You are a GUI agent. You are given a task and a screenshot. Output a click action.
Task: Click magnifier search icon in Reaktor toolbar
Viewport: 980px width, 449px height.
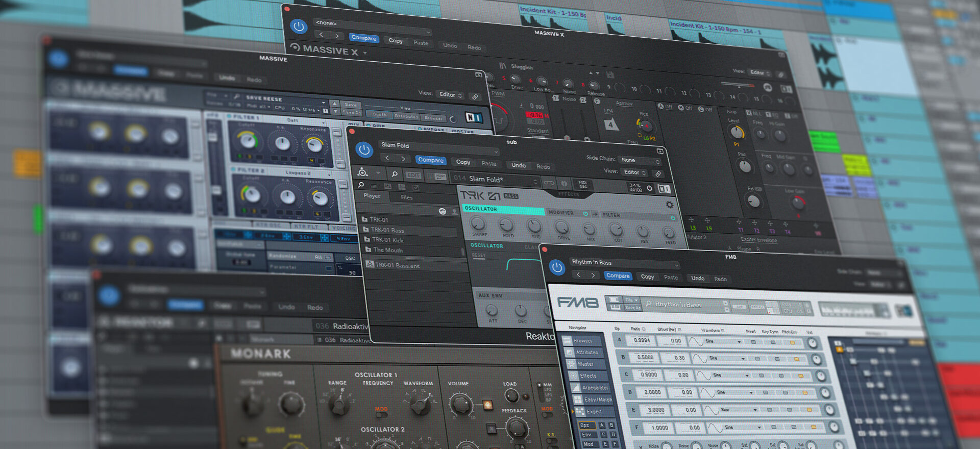pos(395,174)
